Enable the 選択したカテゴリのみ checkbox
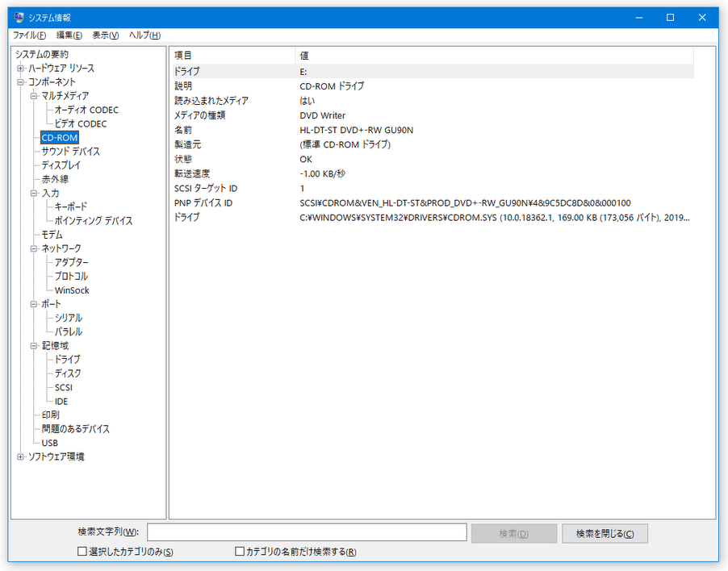The height and width of the screenshot is (571, 728). click(x=82, y=551)
